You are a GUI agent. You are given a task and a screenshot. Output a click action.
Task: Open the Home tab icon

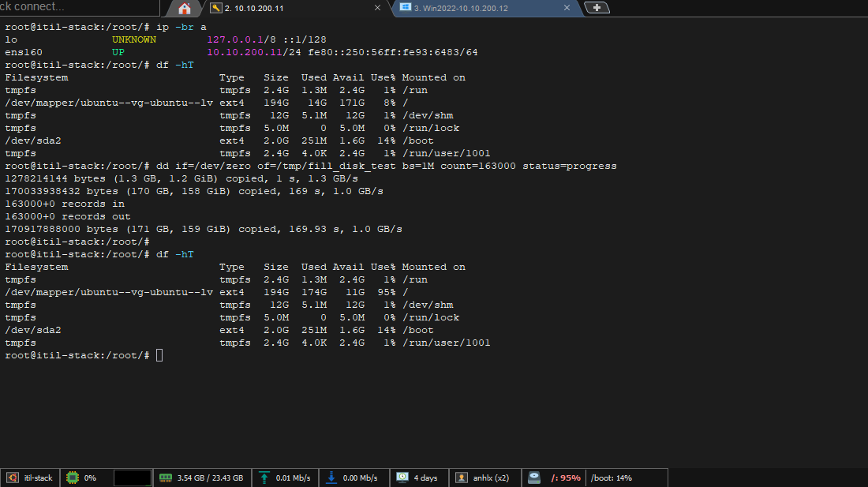click(x=185, y=9)
